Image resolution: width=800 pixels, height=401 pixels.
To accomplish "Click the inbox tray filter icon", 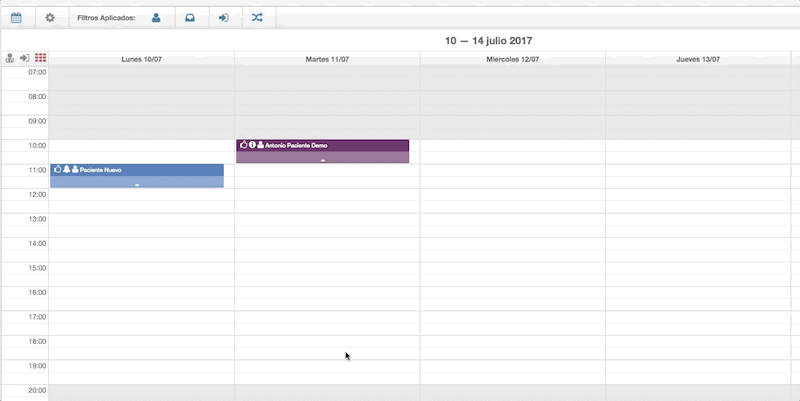I will [x=190, y=18].
